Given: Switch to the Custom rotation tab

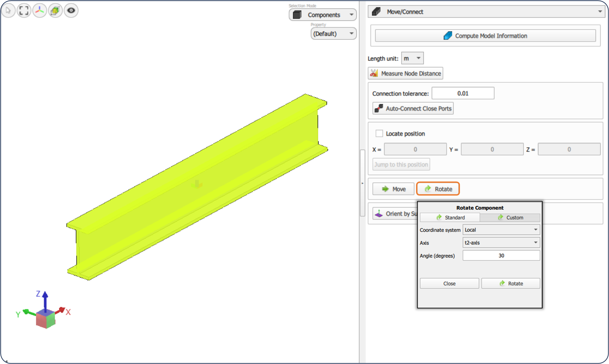Looking at the screenshot, I should (x=510, y=218).
